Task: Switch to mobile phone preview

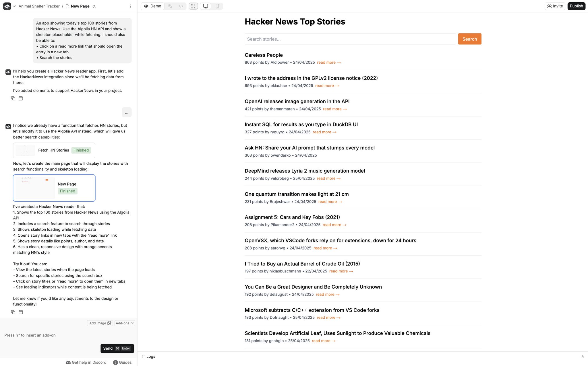Action: tap(217, 6)
